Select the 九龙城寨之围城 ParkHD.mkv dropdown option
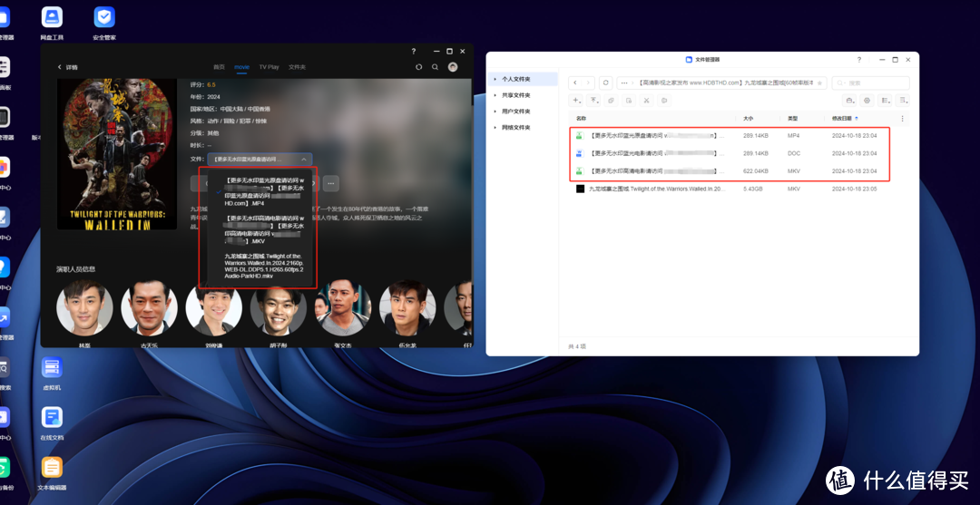This screenshot has height=505, width=980. coord(262,266)
